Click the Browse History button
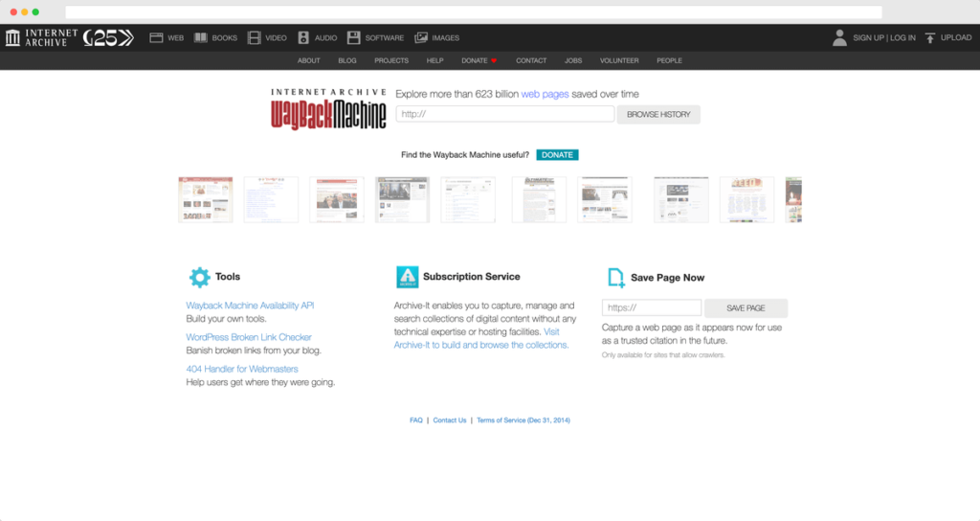Image resolution: width=980 pixels, height=521 pixels. pyautogui.click(x=658, y=115)
